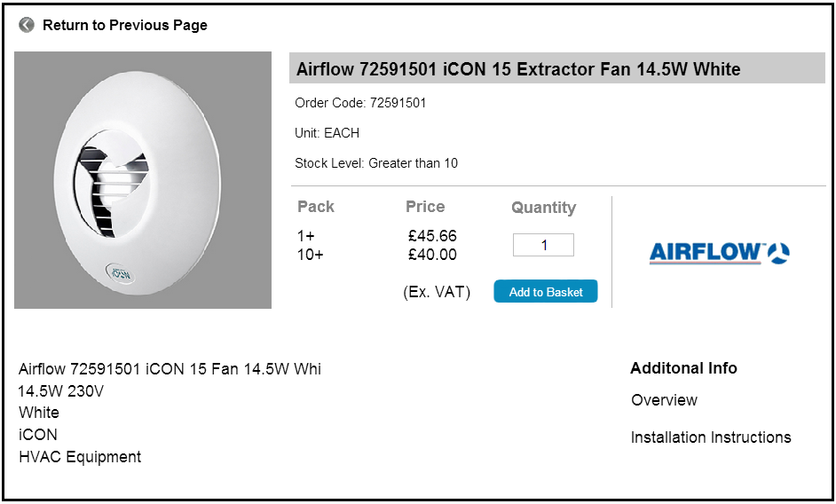Click the £40.00 bulk price
This screenshot has width=836, height=504.
coord(432,255)
